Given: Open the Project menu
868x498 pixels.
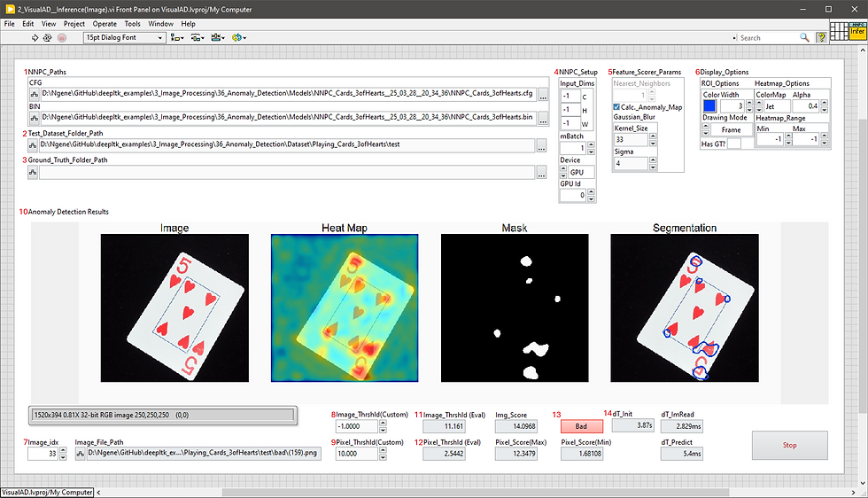Looking at the screenshot, I should (74, 24).
